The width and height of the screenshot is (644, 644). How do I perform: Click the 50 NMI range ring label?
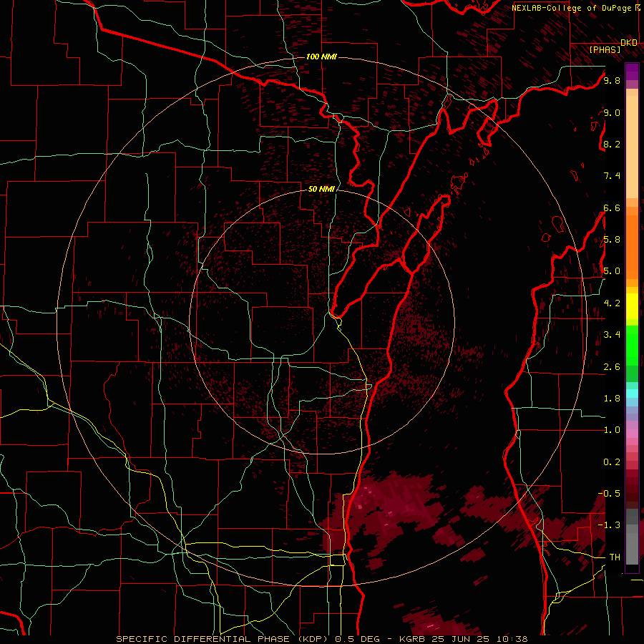pyautogui.click(x=321, y=189)
